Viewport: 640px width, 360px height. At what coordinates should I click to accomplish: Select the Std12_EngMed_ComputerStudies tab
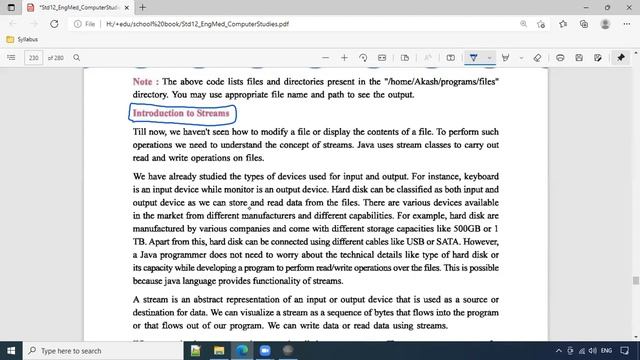pyautogui.click(x=78, y=7)
